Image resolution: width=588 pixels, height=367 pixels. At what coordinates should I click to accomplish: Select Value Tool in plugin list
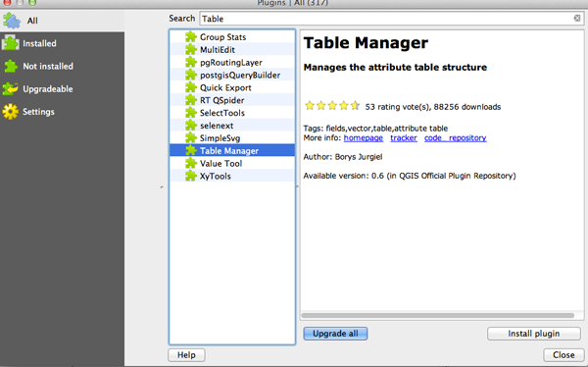click(x=232, y=164)
